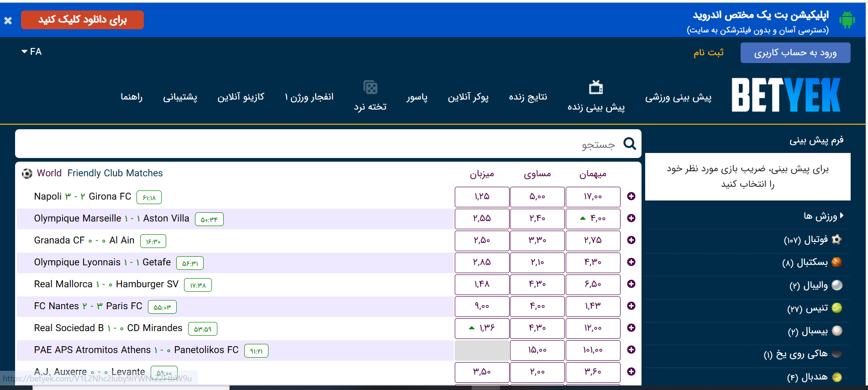868x390 pixels.
Task: Select away odds ۴,۰۰ for Aston Villa
Action: [593, 219]
